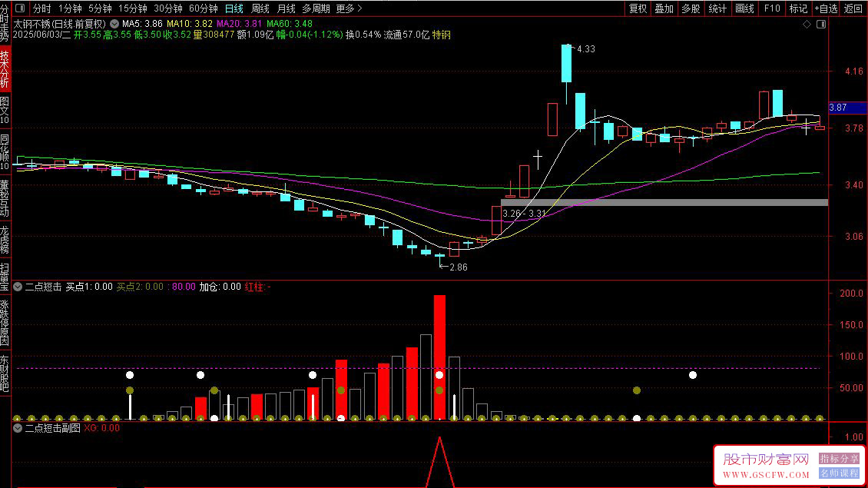Click the 复权 adjustment button

[x=638, y=8]
